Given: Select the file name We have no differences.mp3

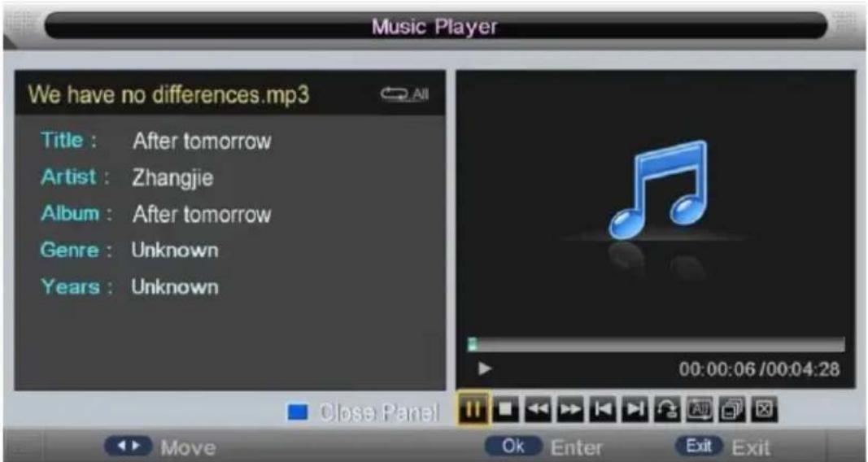Looking at the screenshot, I should tap(168, 94).
